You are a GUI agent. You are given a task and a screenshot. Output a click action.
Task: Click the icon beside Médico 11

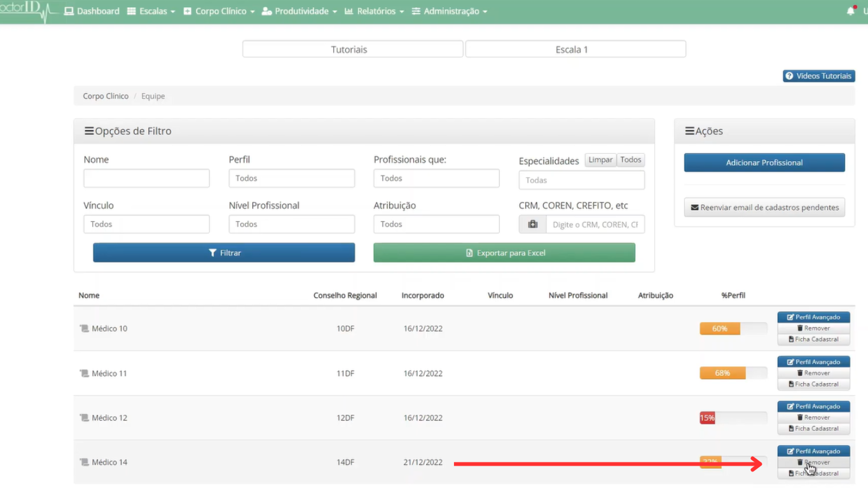coord(84,373)
